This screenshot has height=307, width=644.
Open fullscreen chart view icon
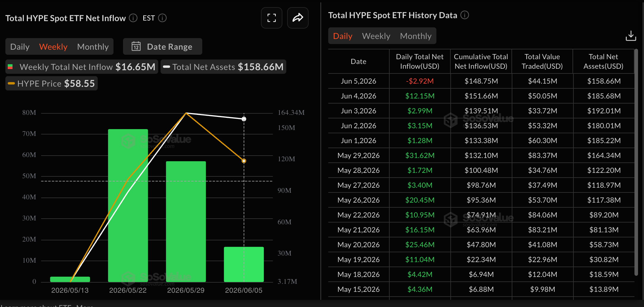coord(271,18)
